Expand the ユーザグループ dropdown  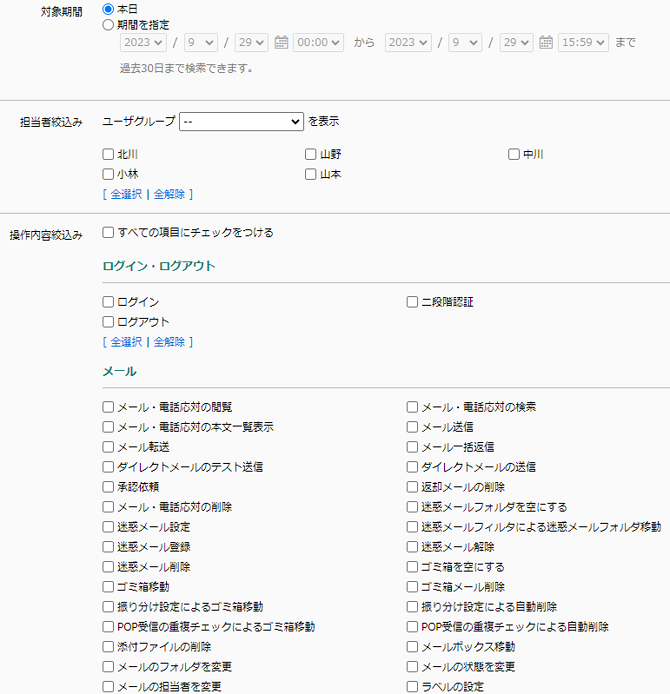click(x=241, y=121)
